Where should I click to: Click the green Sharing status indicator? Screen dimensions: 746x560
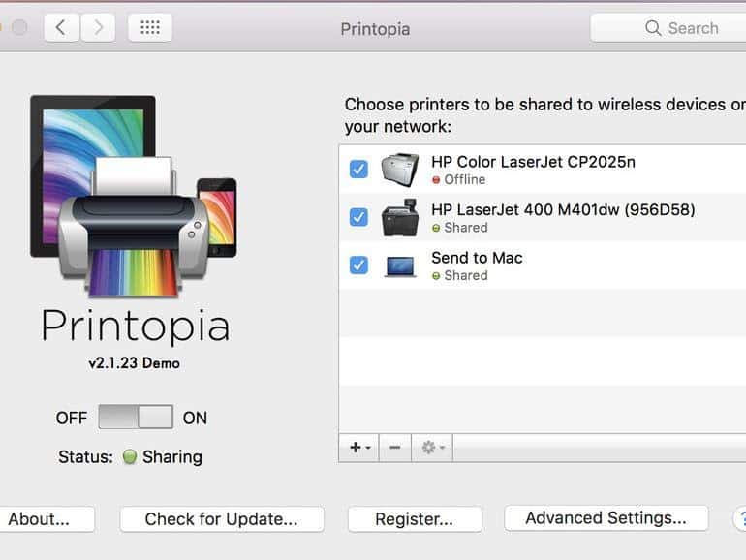pos(130,456)
